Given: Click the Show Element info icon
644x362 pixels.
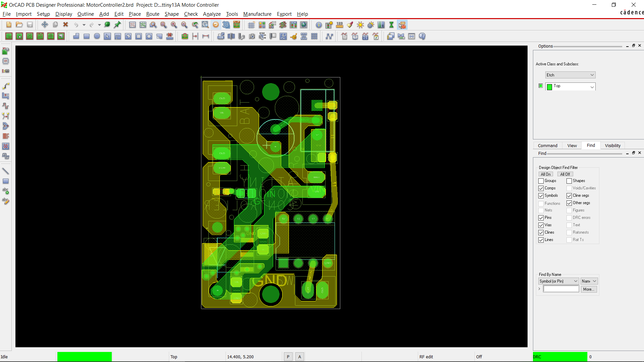Looking at the screenshot, I should [318, 24].
